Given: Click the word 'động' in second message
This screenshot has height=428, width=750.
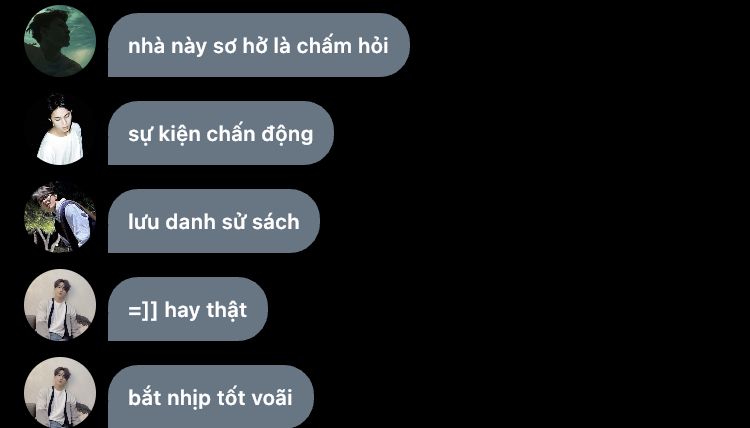Looking at the screenshot, I should tap(287, 135).
